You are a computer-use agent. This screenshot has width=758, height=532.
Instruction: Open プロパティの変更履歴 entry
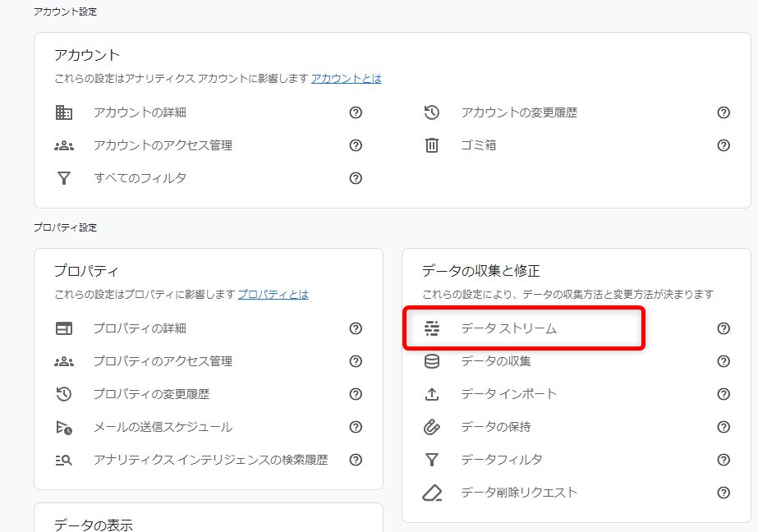[151, 394]
